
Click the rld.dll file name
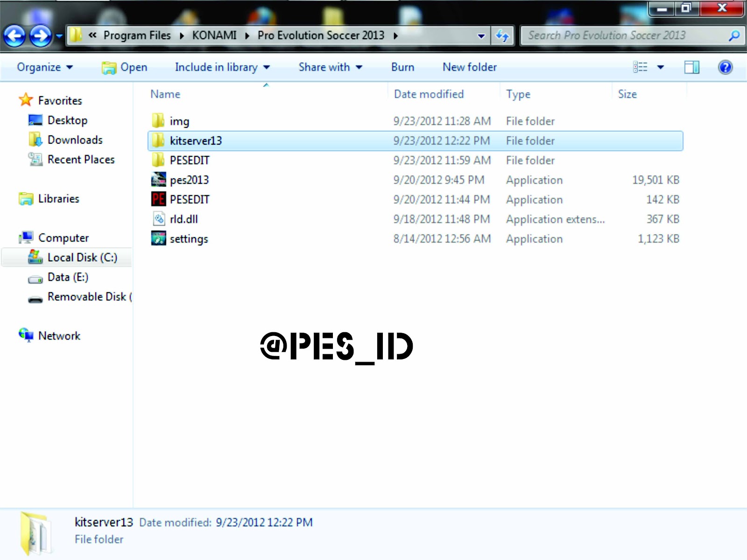click(x=183, y=219)
